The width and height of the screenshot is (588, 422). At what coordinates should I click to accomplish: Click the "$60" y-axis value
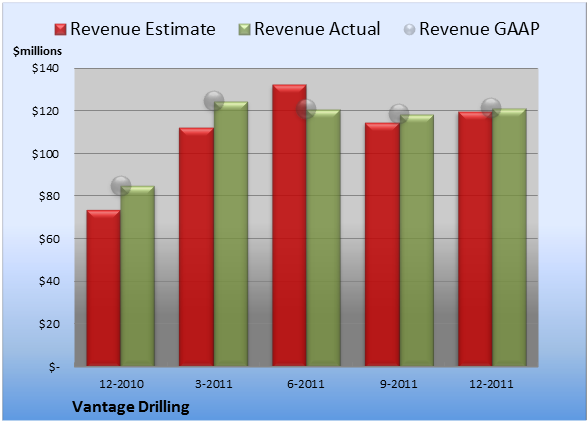pos(49,239)
